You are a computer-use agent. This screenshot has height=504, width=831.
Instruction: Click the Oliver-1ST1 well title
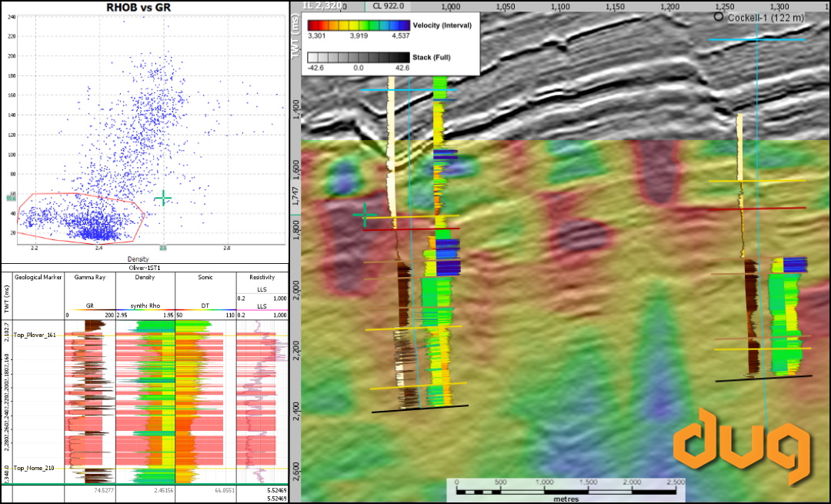pos(144,267)
